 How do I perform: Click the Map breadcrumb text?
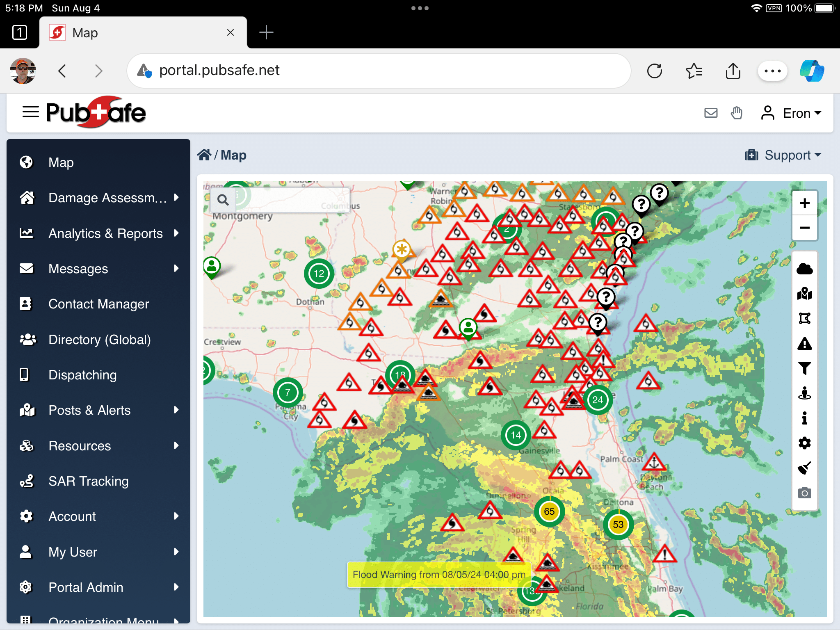coord(233,155)
